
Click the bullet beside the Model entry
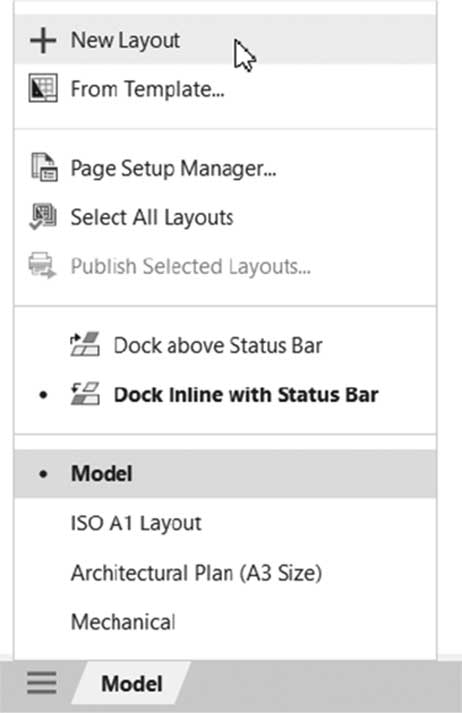pyautogui.click(x=43, y=474)
